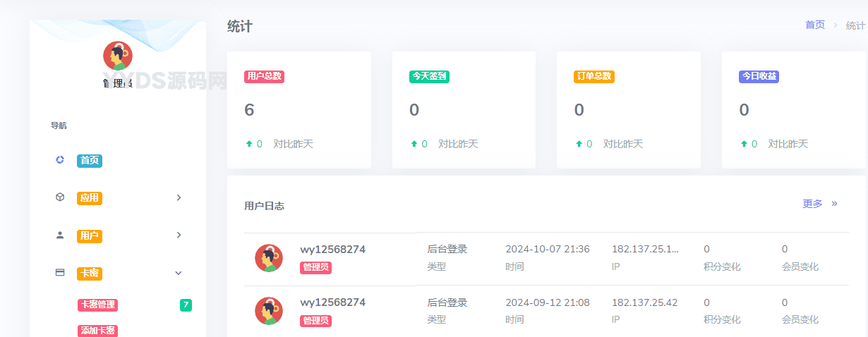Go to 首页 breadcrumb link
This screenshot has width=868, height=337.
[815, 25]
